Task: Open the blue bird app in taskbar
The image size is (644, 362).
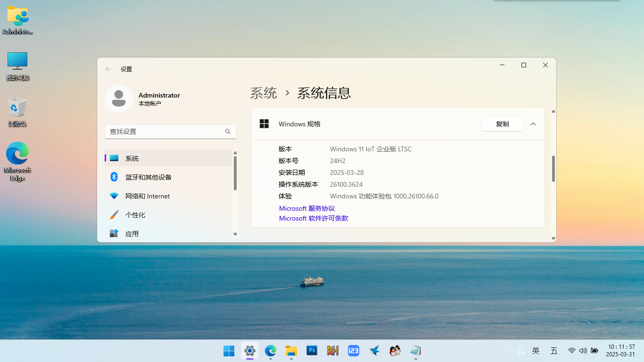Action: [x=374, y=351]
